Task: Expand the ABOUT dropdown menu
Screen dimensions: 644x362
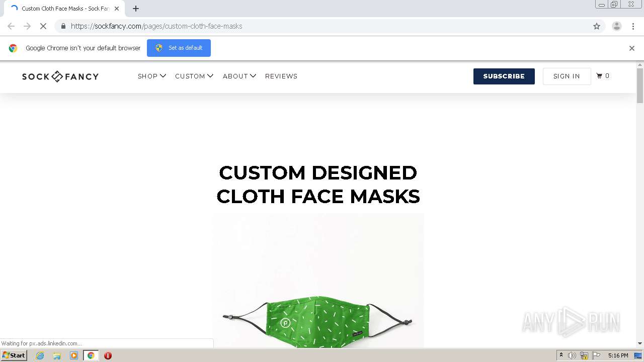Action: (x=239, y=76)
